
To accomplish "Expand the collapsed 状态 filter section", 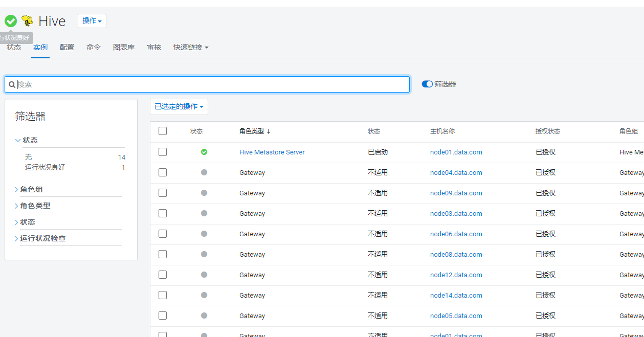I will pyautogui.click(x=25, y=222).
